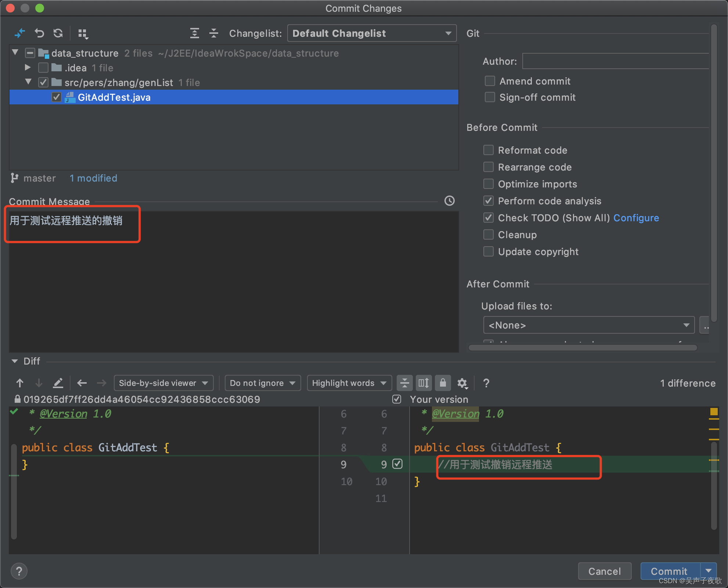The width and height of the screenshot is (728, 588).
Task: Uncheck the src/pers/zhang/genList folder checkbox
Action: (43, 82)
